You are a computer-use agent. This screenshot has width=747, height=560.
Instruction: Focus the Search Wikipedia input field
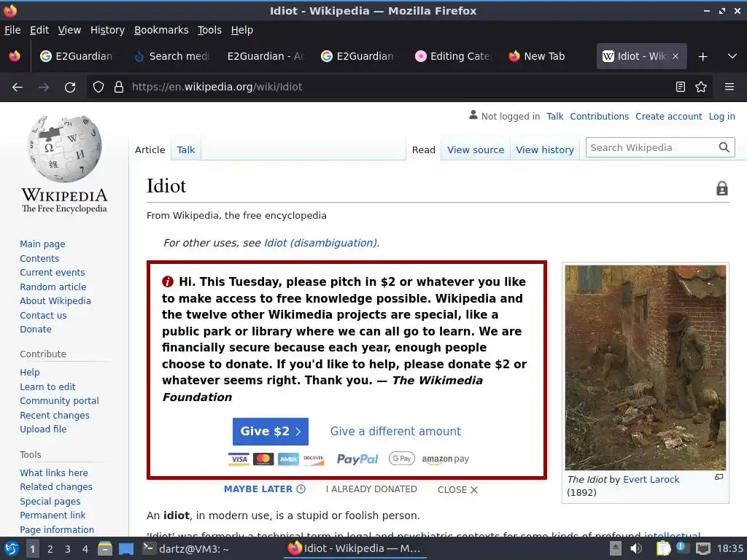tap(651, 147)
